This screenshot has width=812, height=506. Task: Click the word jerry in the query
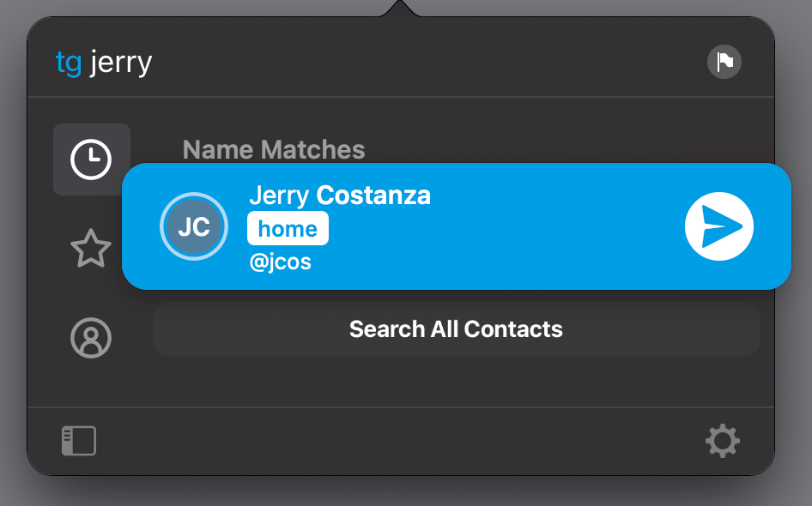(121, 63)
